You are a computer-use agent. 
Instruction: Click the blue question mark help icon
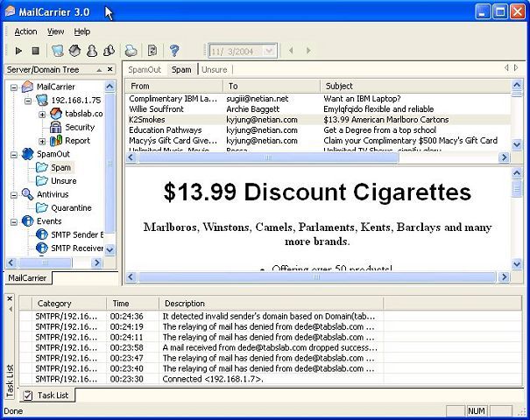[174, 51]
